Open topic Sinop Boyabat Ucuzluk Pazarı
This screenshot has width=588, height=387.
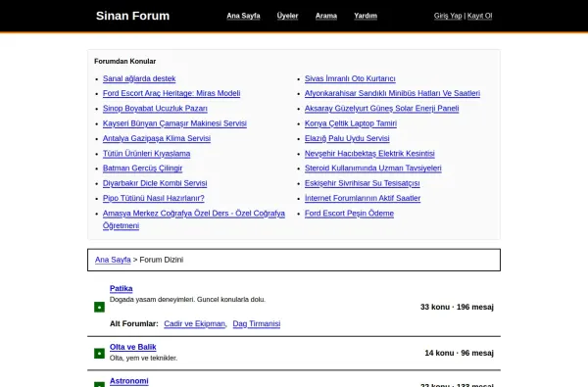[x=155, y=109]
